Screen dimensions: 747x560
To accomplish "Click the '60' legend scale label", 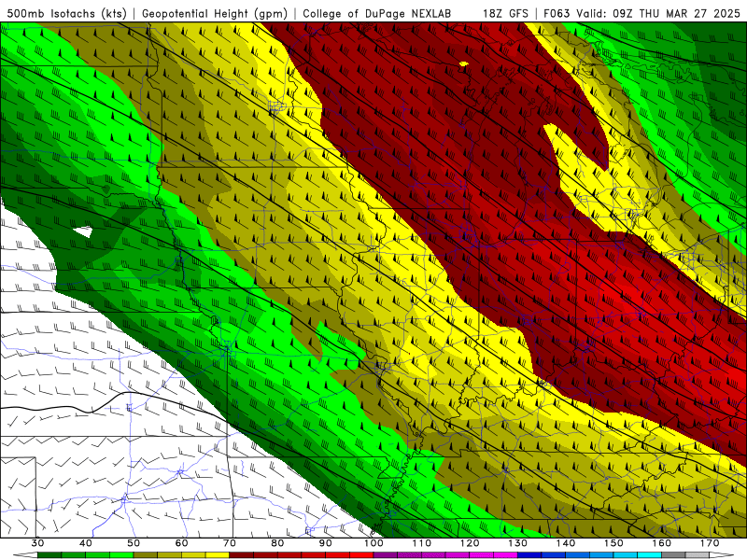I will pyautogui.click(x=181, y=543).
